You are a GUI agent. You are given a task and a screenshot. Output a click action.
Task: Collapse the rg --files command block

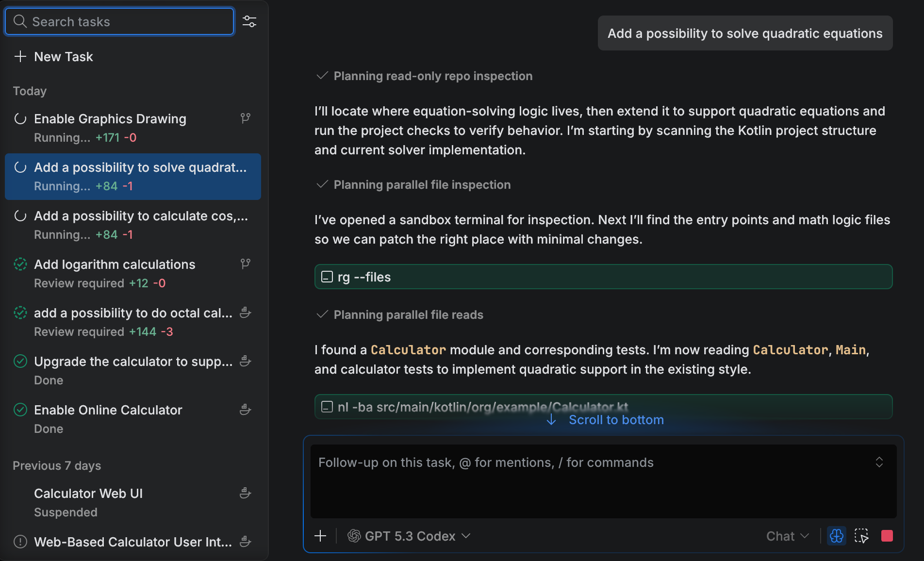click(x=328, y=277)
